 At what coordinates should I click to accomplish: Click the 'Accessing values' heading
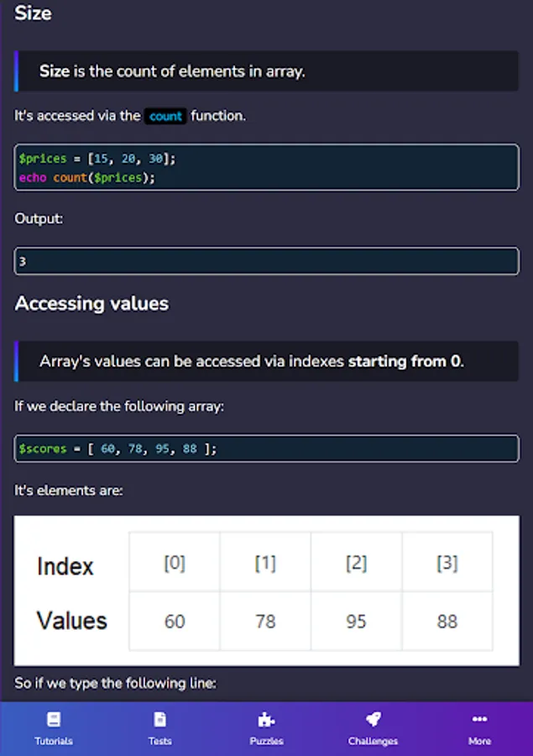coord(91,304)
